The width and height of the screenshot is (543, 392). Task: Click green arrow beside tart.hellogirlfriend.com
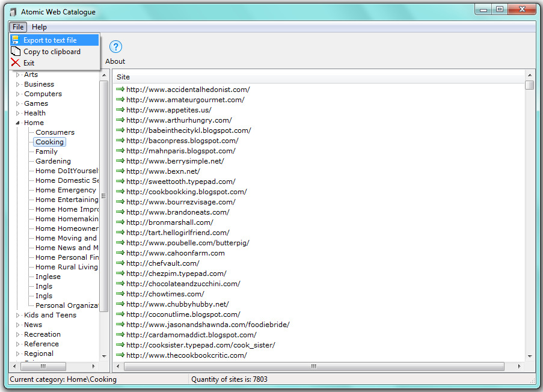(x=120, y=232)
